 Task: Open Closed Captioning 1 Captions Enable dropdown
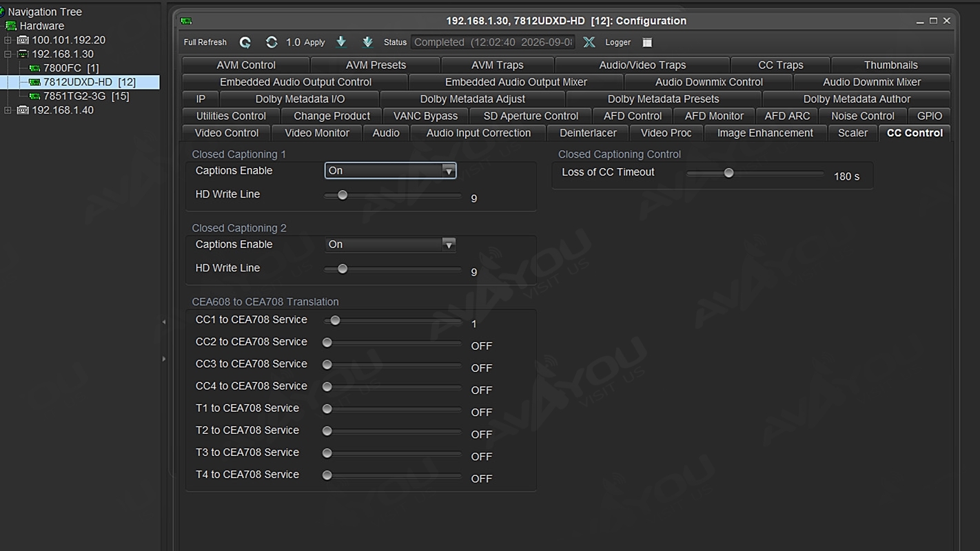tap(390, 171)
